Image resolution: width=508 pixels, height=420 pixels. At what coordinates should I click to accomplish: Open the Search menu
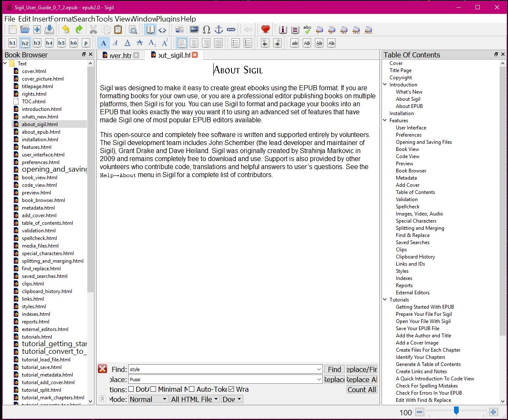pos(84,19)
